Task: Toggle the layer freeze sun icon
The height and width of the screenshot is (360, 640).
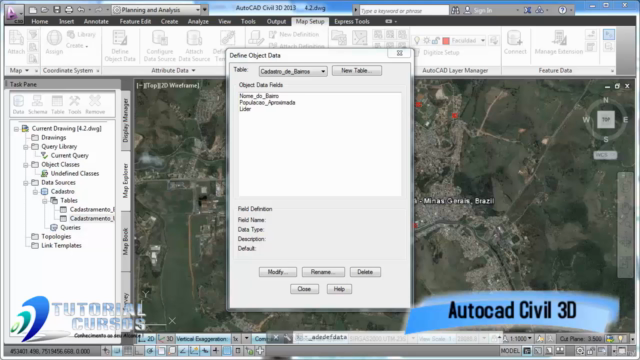Action: tap(427, 40)
